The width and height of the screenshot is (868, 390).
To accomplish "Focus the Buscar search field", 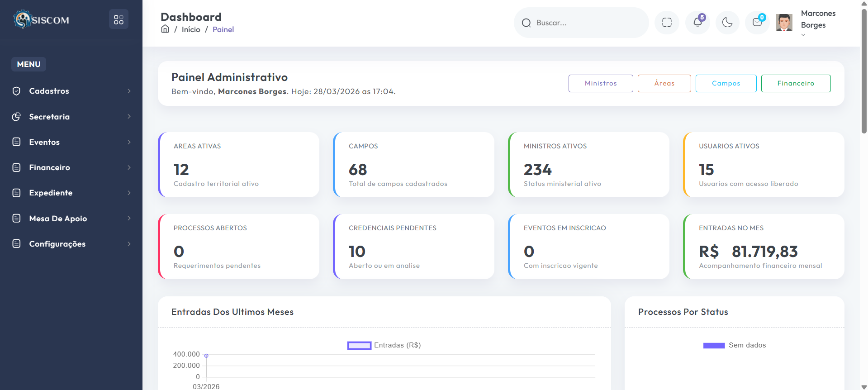I will point(581,23).
